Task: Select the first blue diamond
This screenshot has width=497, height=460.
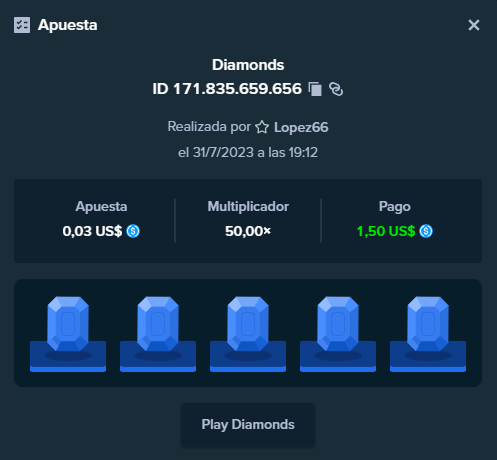Action: [68, 324]
